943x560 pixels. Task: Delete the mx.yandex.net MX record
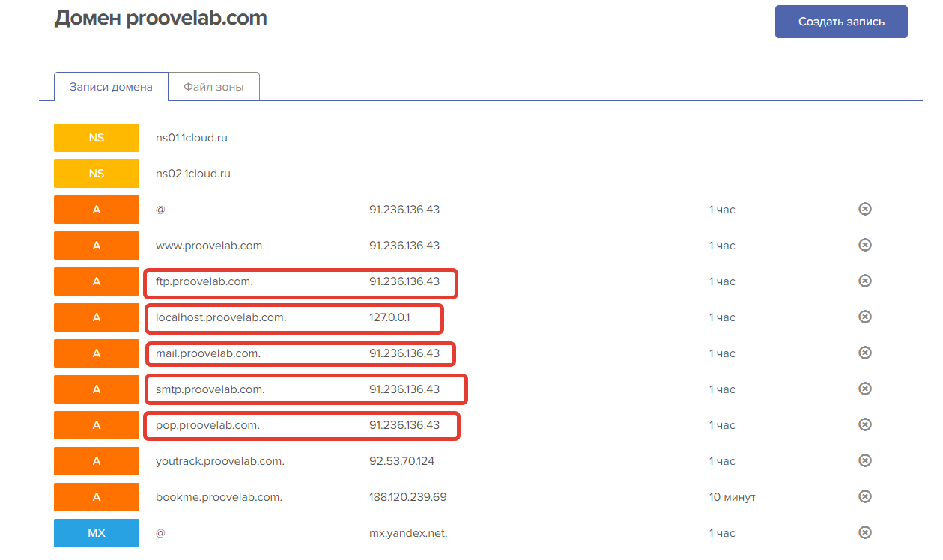coord(864,532)
